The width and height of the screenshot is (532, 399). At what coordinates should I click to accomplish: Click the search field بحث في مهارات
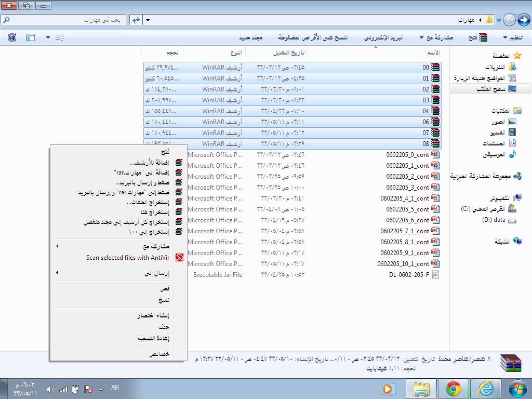click(63, 20)
